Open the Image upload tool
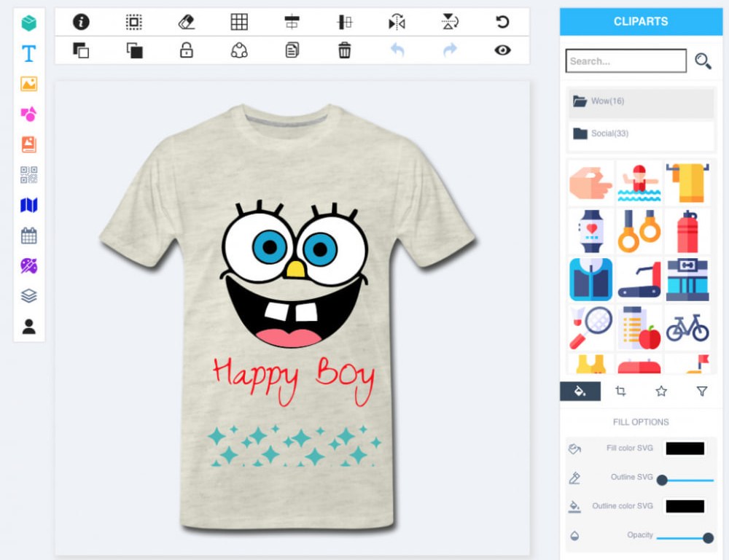 (29, 84)
